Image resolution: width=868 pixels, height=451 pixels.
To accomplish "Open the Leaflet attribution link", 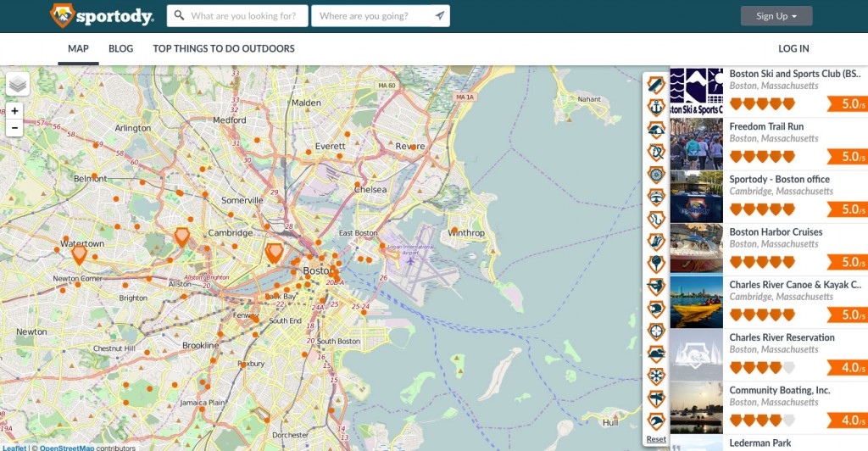I will pos(14,448).
